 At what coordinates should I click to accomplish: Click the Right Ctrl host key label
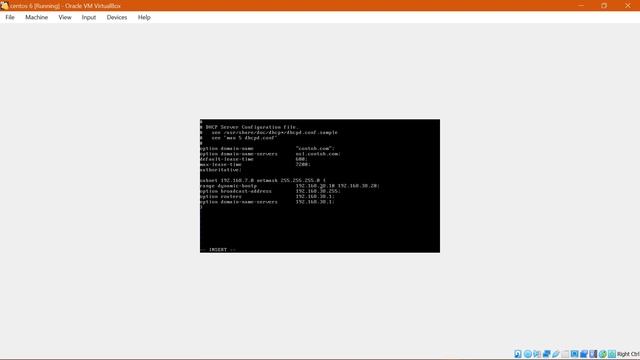pos(628,354)
